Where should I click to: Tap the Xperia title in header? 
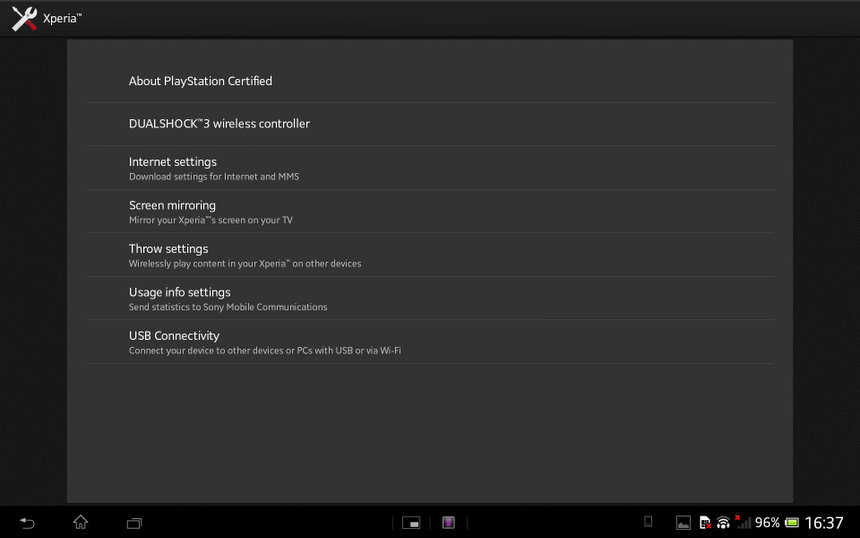coord(62,18)
